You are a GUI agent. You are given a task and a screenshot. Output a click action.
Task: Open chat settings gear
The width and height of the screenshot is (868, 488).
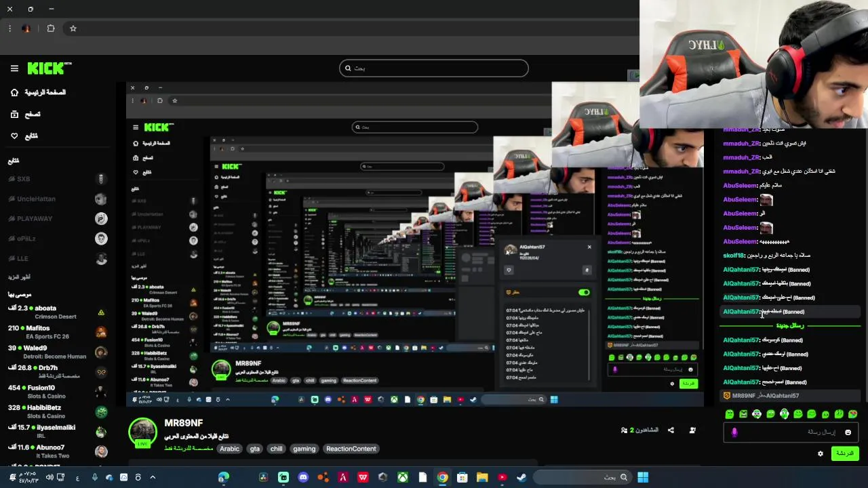[x=821, y=453]
